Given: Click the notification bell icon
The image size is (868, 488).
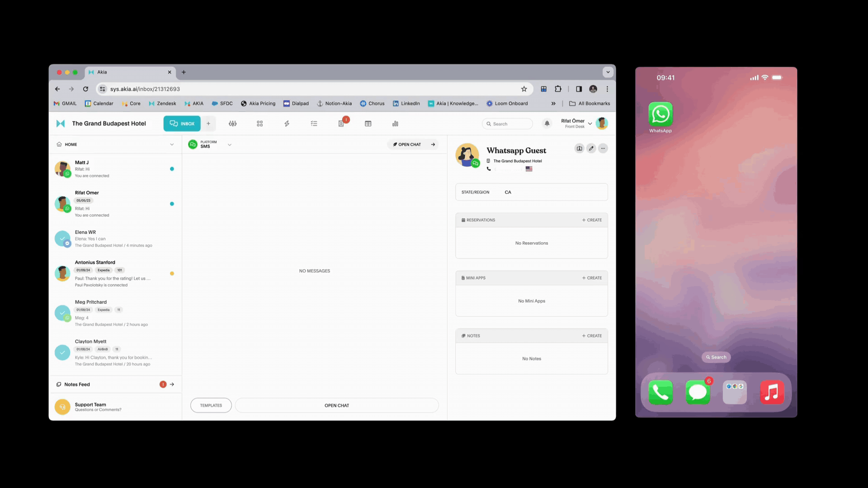Looking at the screenshot, I should pyautogui.click(x=546, y=123).
